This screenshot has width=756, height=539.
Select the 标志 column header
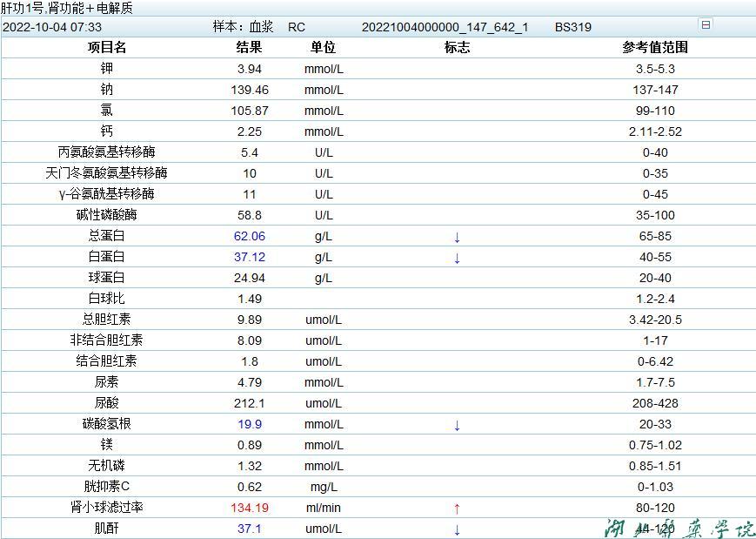[x=457, y=47]
